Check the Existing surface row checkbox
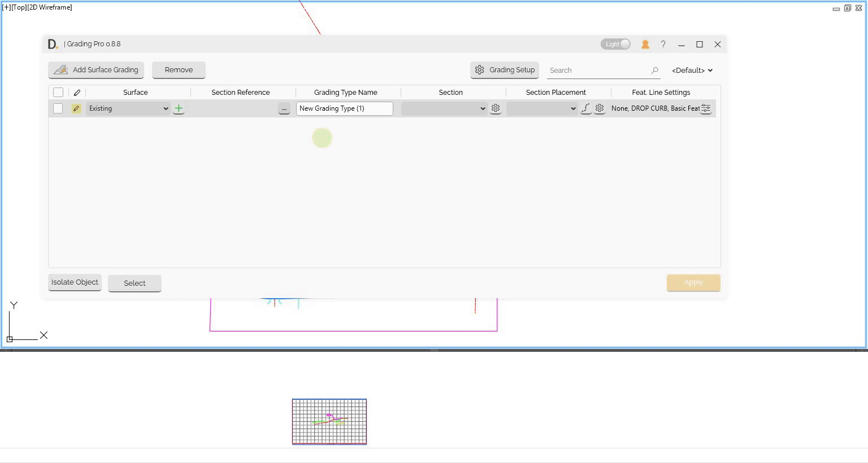The image size is (868, 463). click(58, 108)
